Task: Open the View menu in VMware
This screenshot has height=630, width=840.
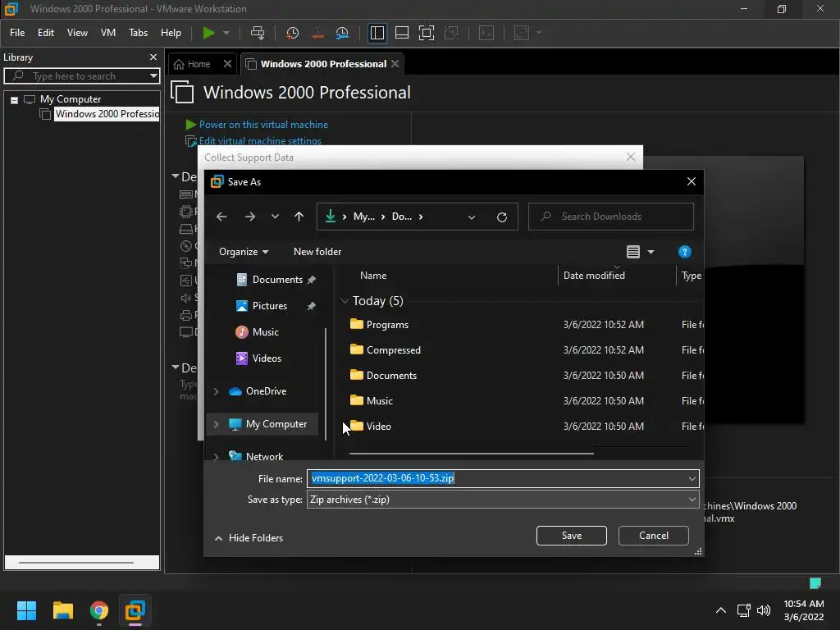Action: [x=77, y=33]
